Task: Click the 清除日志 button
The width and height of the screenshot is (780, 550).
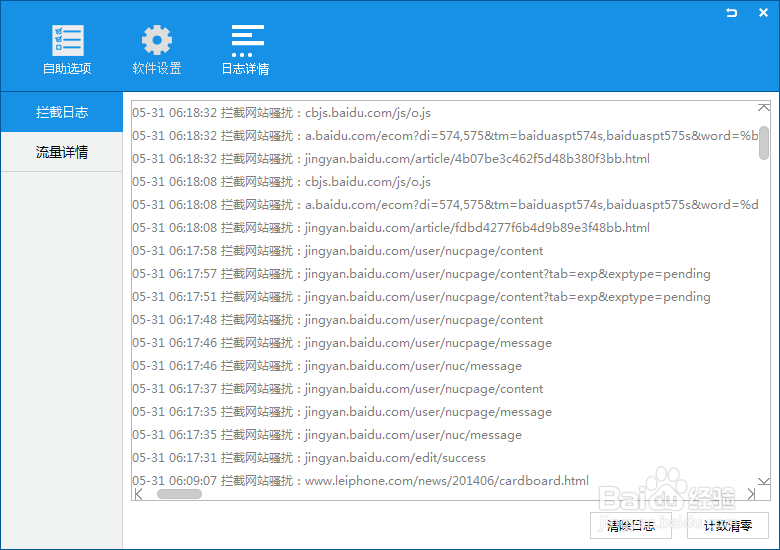Action: pos(631,526)
